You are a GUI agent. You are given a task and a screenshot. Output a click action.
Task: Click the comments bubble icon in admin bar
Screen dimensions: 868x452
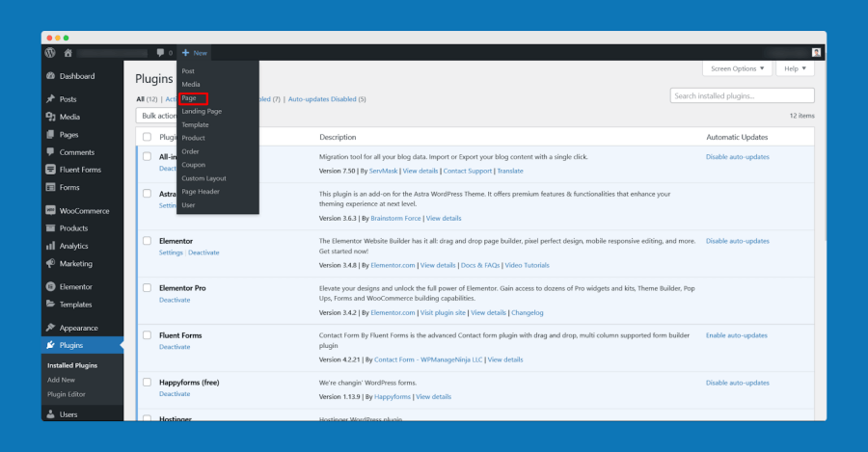(x=160, y=53)
